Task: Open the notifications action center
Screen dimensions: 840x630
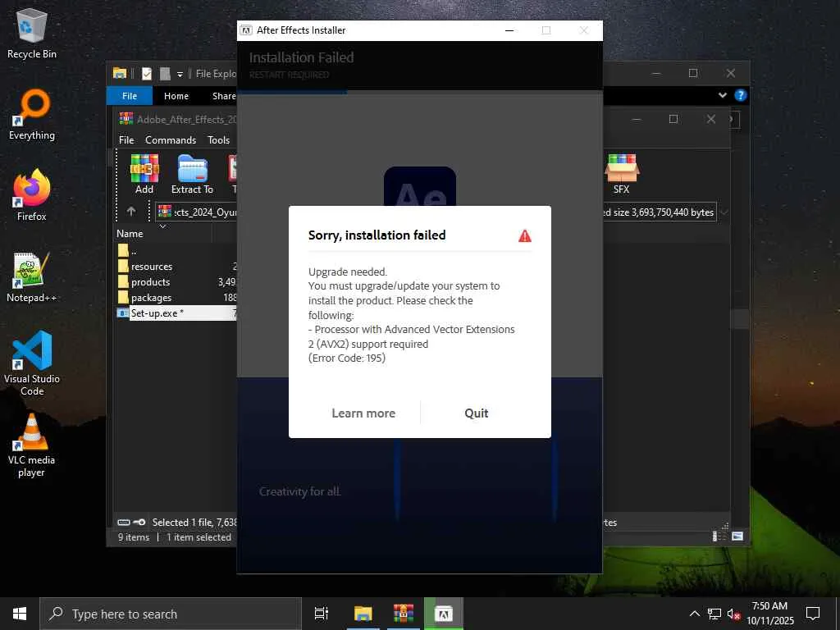Action: 813,614
